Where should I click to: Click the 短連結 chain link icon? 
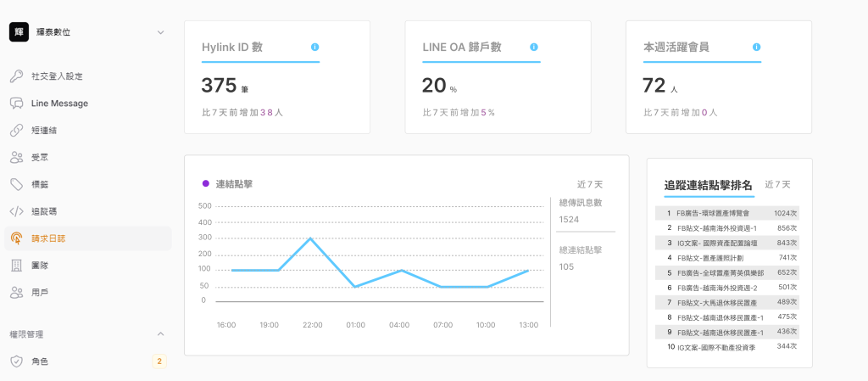(x=16, y=131)
